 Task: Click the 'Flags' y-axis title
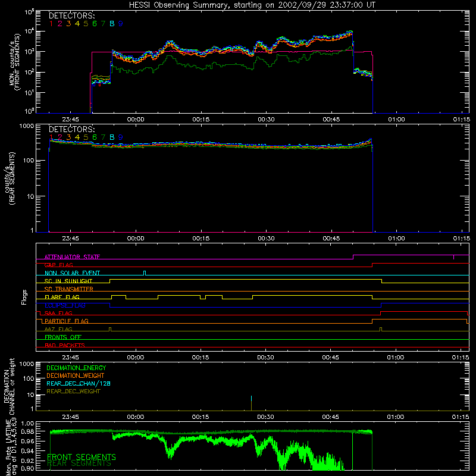click(x=24, y=297)
